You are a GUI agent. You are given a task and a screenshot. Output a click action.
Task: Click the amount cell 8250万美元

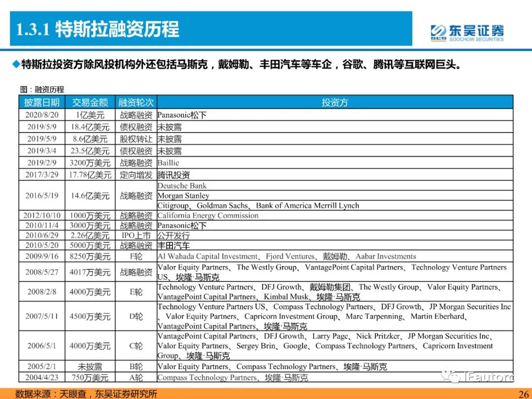click(x=90, y=256)
